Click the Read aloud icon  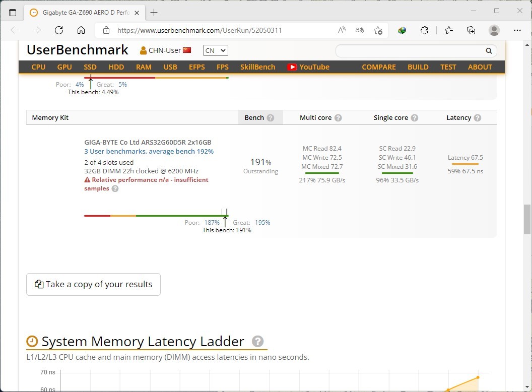(x=342, y=30)
